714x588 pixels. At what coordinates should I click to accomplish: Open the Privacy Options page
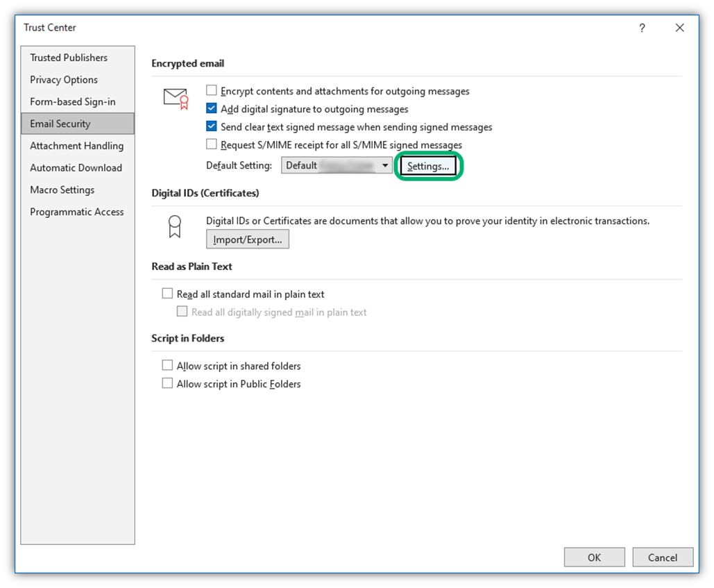pos(63,80)
